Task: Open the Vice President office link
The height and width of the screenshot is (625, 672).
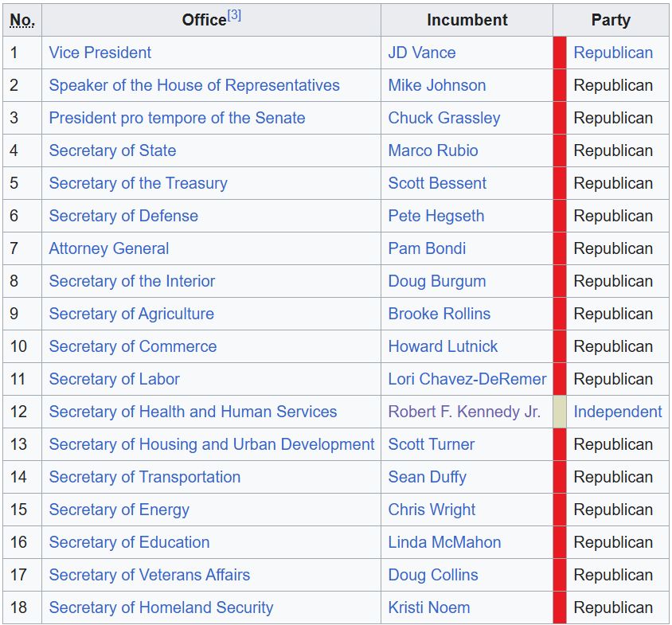Action: tap(100, 53)
